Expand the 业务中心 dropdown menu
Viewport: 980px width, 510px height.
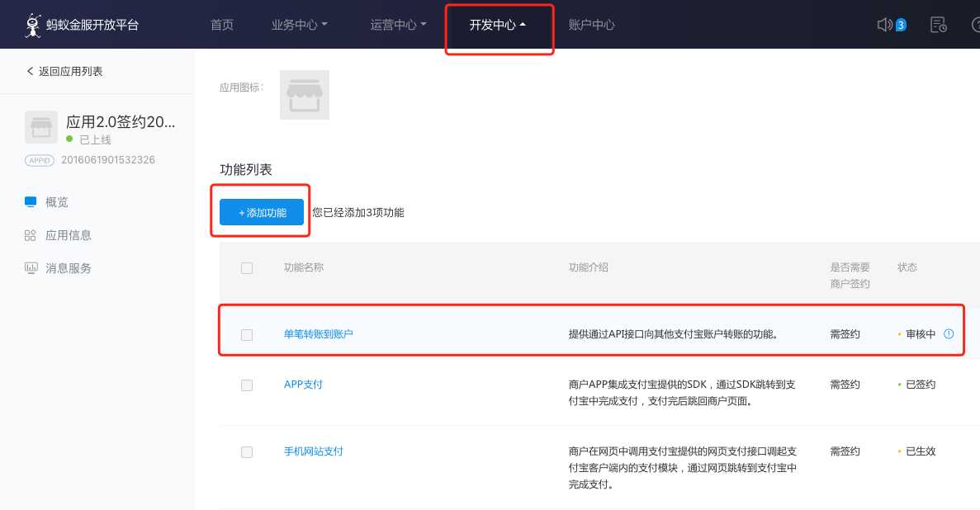299,25
